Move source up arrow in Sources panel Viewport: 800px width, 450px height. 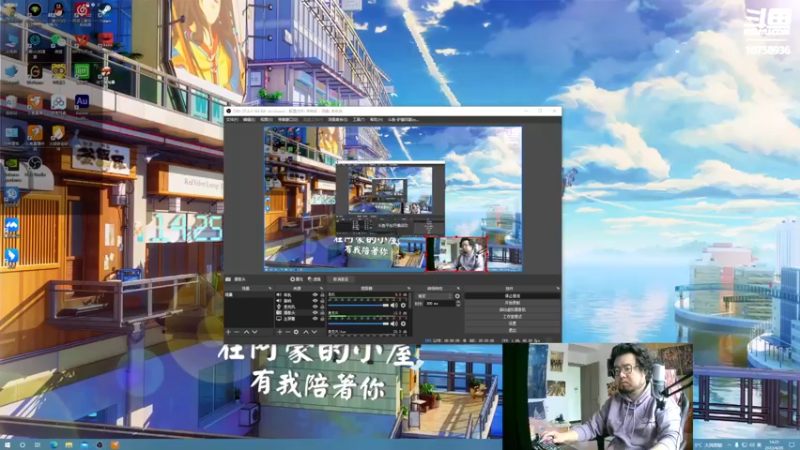click(306, 332)
